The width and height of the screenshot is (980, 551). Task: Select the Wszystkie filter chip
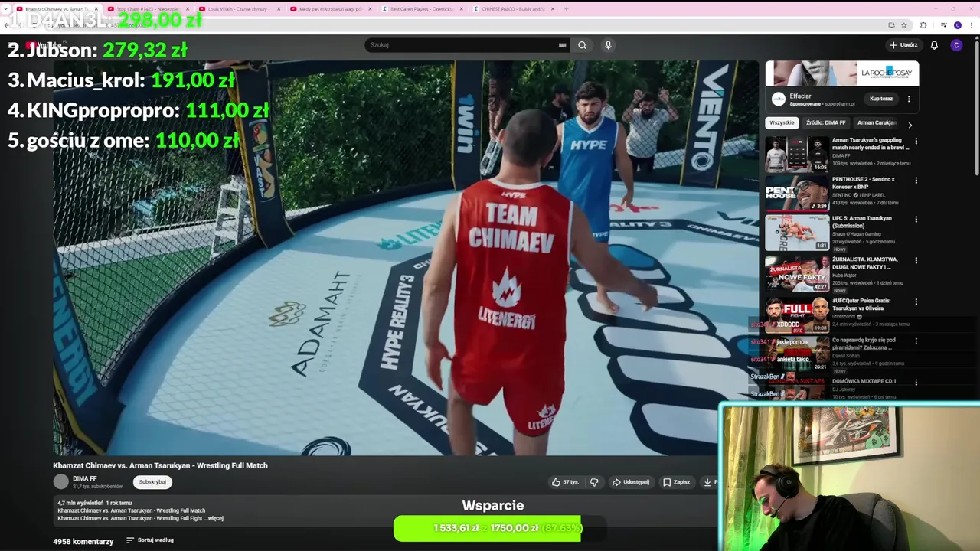[x=782, y=122]
